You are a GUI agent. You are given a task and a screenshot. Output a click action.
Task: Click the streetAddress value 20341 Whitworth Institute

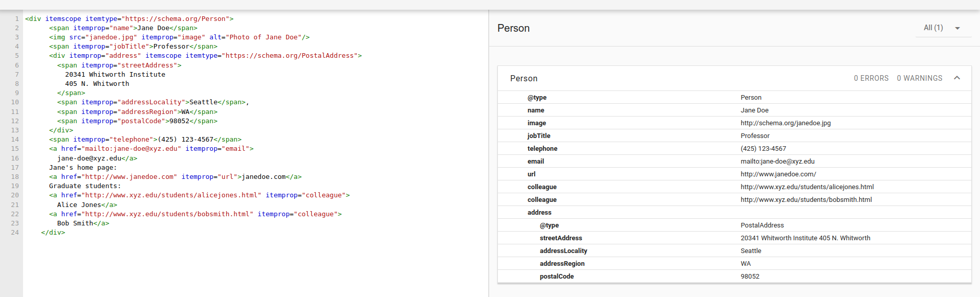tap(805, 238)
